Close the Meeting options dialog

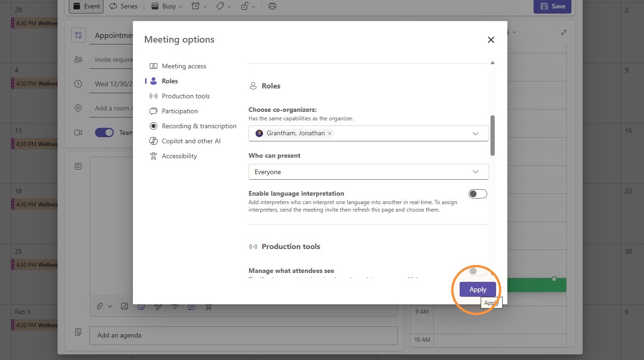pyautogui.click(x=491, y=40)
